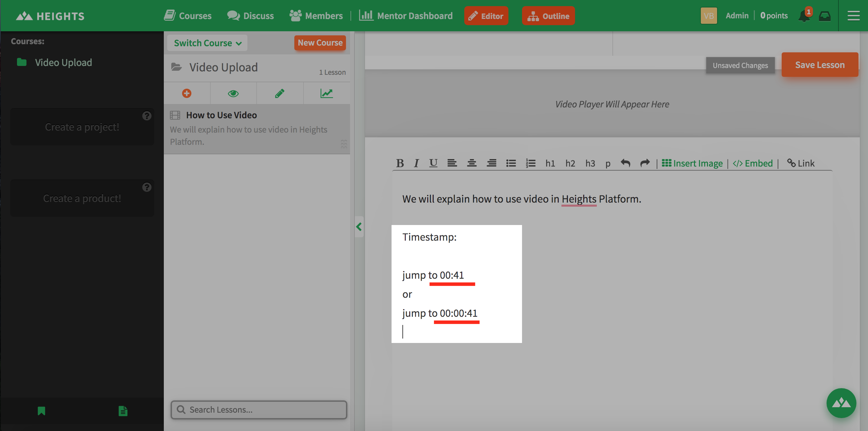868x431 pixels.
Task: Apply h2 heading style
Action: pyautogui.click(x=570, y=163)
